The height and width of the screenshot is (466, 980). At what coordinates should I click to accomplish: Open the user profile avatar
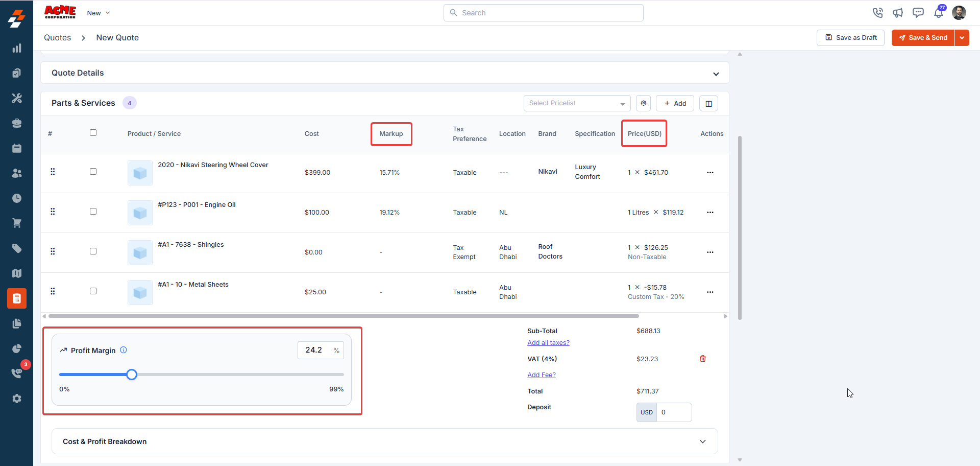(959, 13)
